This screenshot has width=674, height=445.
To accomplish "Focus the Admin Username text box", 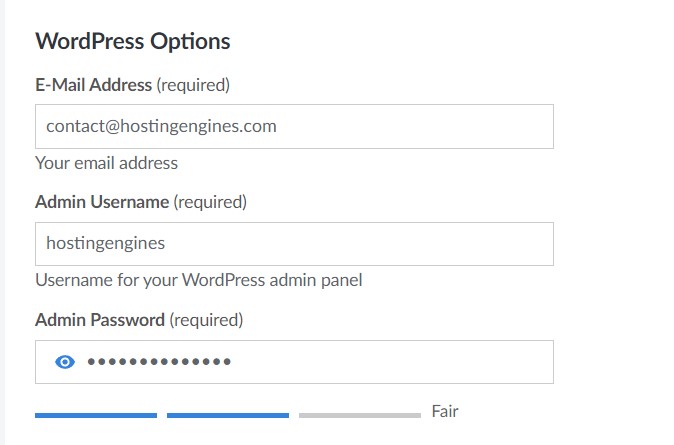I will 294,244.
